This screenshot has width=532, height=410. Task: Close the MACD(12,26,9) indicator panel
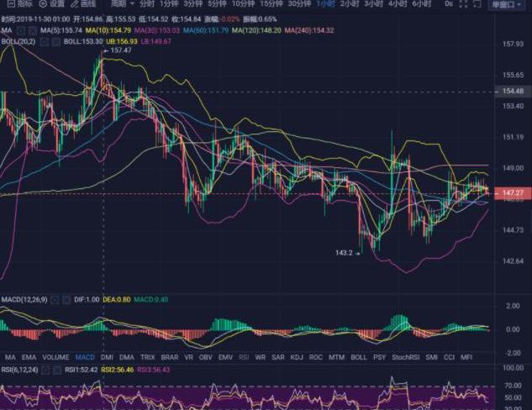tap(66, 299)
